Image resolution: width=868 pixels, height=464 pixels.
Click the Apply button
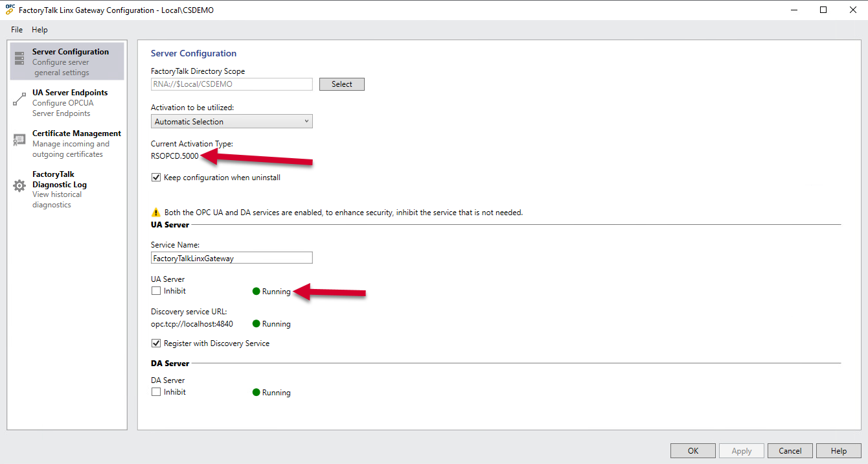[x=742, y=451]
